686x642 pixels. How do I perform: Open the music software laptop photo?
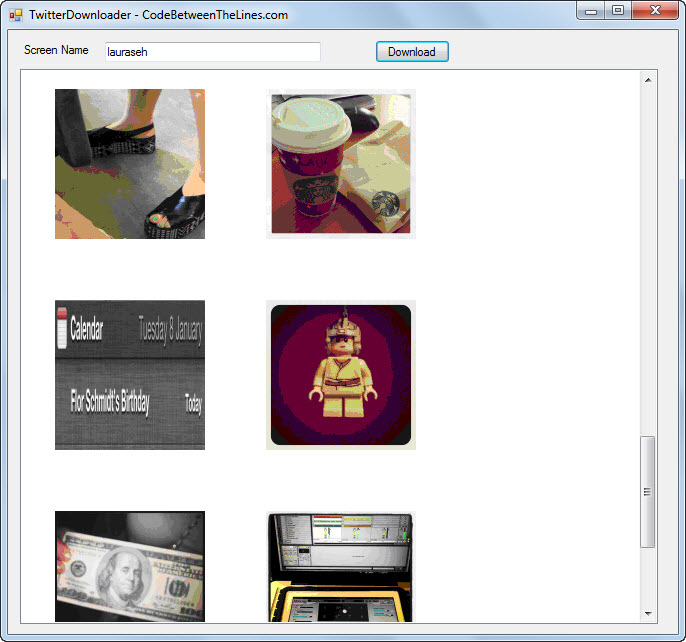[x=341, y=566]
